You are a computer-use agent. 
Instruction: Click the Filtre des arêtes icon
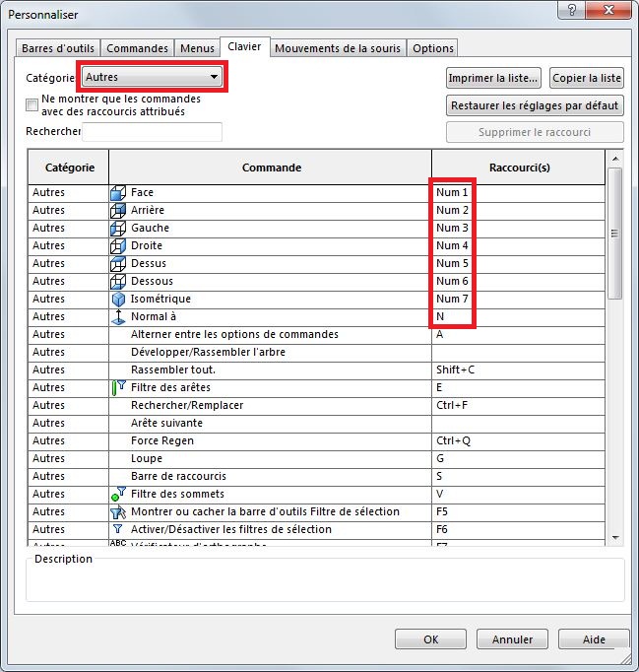[x=118, y=388]
